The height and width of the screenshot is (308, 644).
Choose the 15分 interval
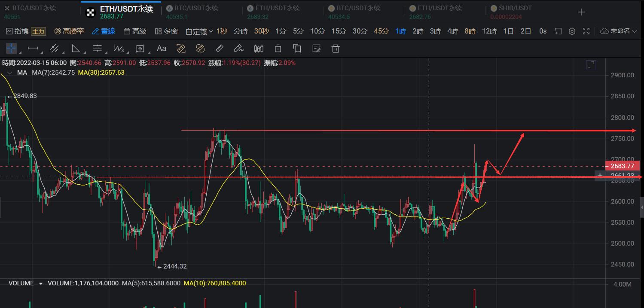click(339, 31)
